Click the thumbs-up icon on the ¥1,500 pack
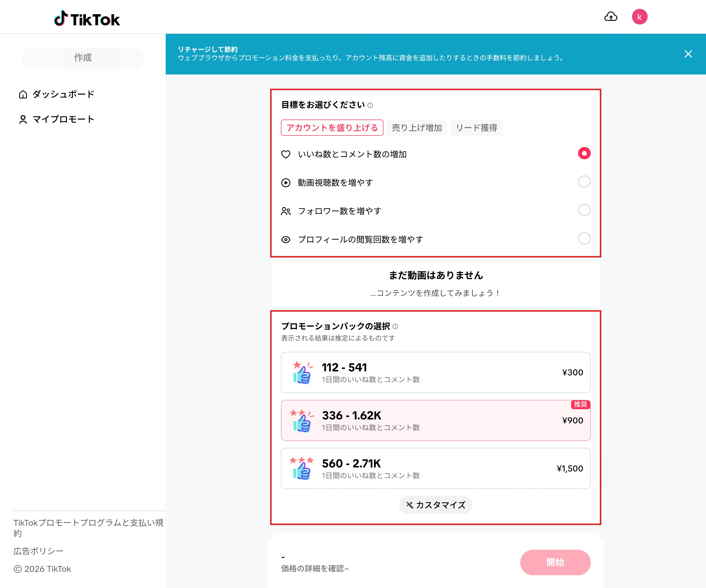This screenshot has width=706, height=588. [302, 468]
